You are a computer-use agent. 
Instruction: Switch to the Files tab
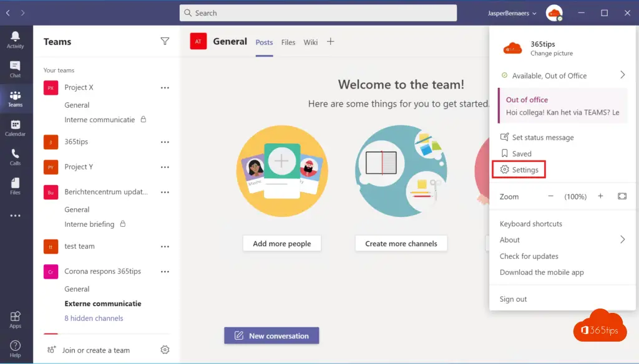288,42
